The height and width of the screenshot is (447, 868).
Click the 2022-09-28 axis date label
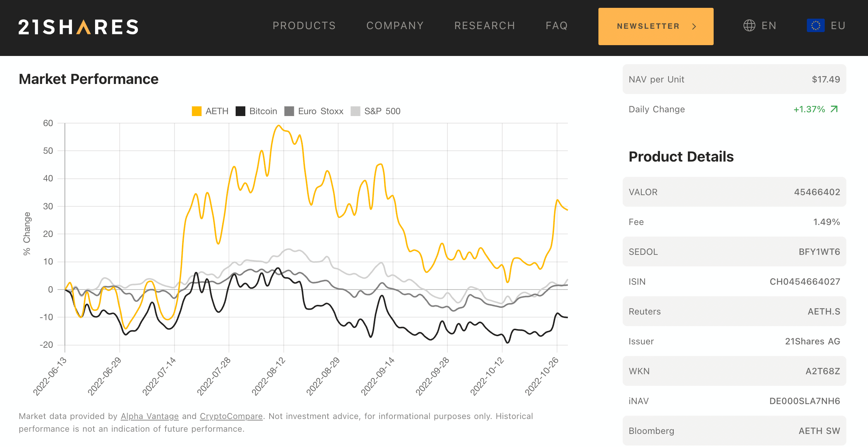433,376
